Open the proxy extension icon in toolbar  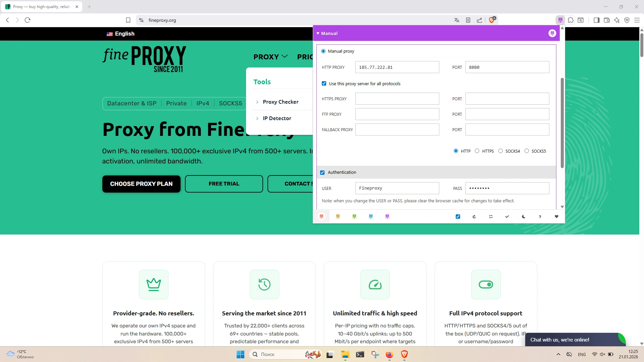click(x=560, y=20)
